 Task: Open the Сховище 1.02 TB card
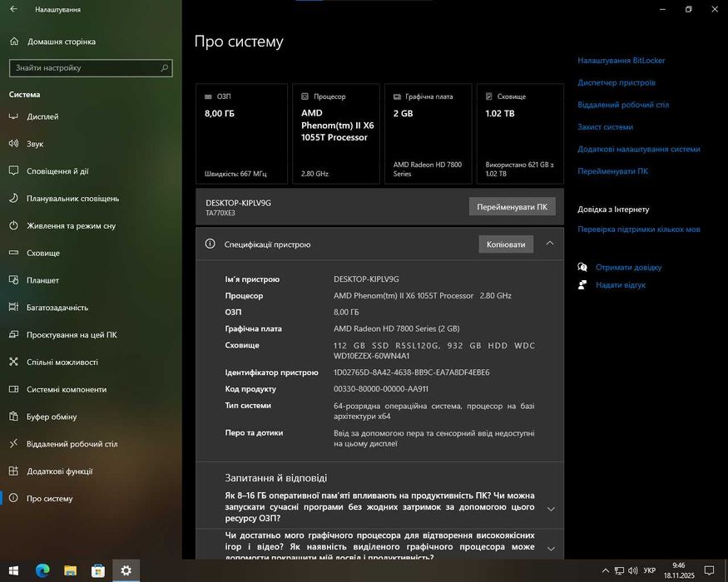tap(521, 134)
